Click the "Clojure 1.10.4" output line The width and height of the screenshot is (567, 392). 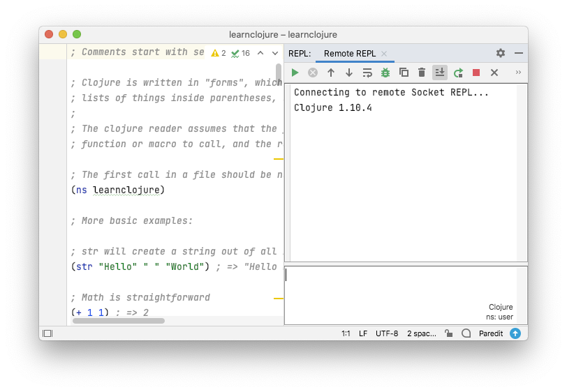[332, 107]
